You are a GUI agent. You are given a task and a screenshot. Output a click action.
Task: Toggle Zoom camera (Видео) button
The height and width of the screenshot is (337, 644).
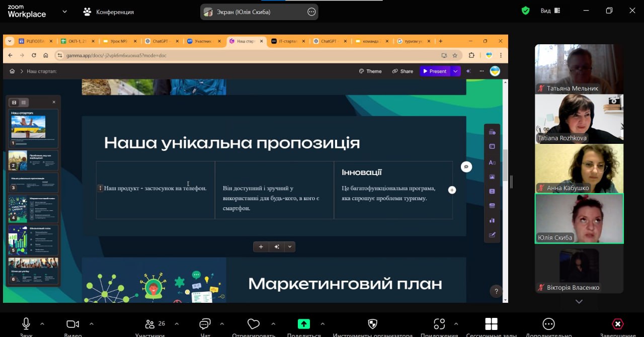click(73, 327)
